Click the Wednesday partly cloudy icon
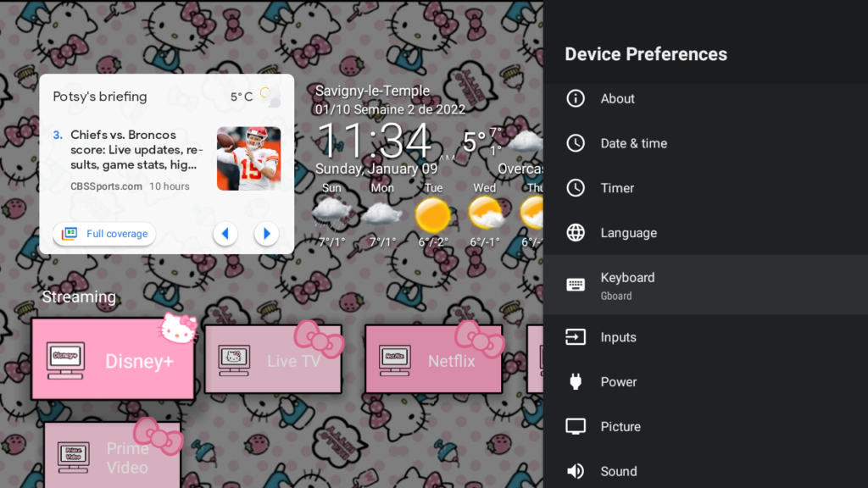This screenshot has width=868, height=488. tap(485, 213)
